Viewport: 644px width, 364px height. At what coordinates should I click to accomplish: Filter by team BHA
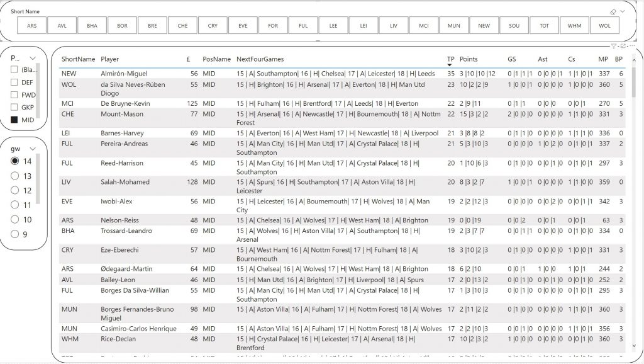click(92, 25)
